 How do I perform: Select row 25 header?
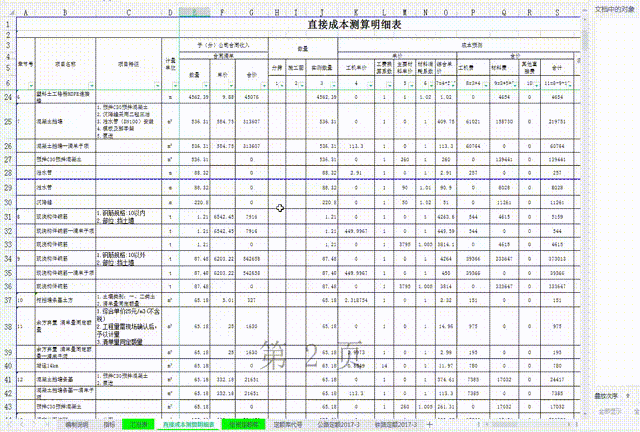pyautogui.click(x=8, y=121)
